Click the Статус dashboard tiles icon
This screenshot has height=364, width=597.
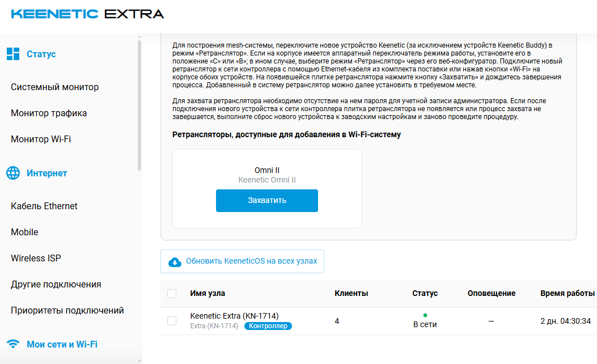coord(13,54)
